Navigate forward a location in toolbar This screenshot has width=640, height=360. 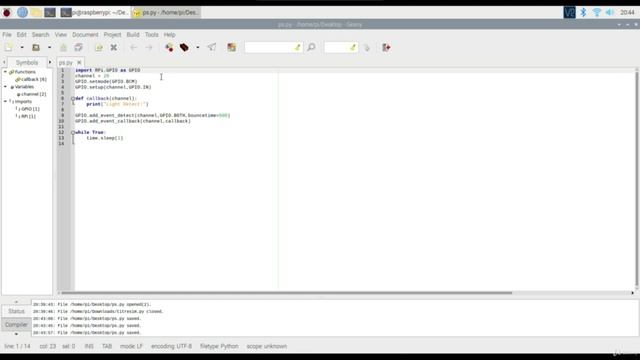(x=149, y=47)
